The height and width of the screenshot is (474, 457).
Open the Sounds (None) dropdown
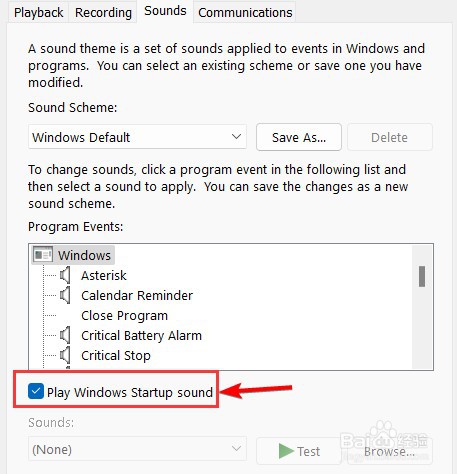point(137,449)
